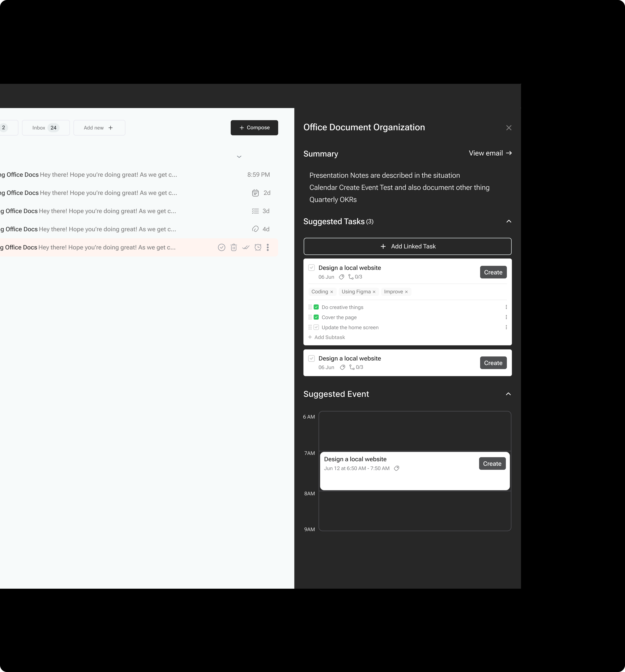
Task: Click the View email link
Action: pyautogui.click(x=490, y=153)
